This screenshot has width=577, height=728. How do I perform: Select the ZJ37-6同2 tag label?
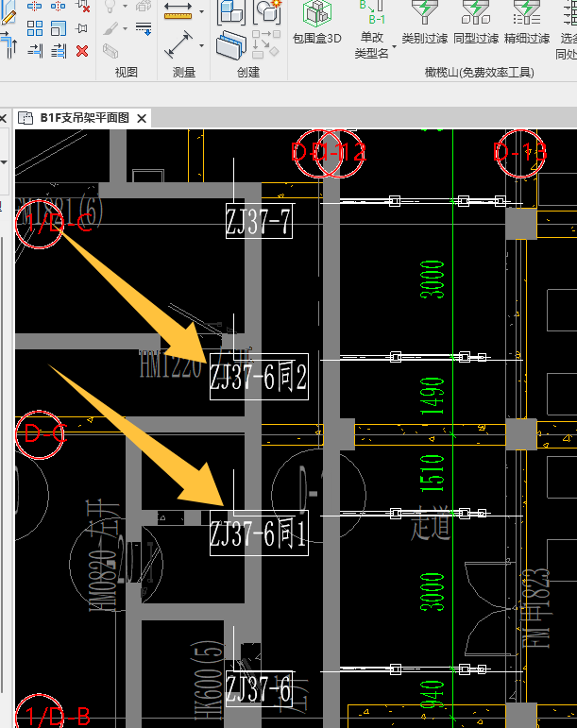tap(259, 377)
